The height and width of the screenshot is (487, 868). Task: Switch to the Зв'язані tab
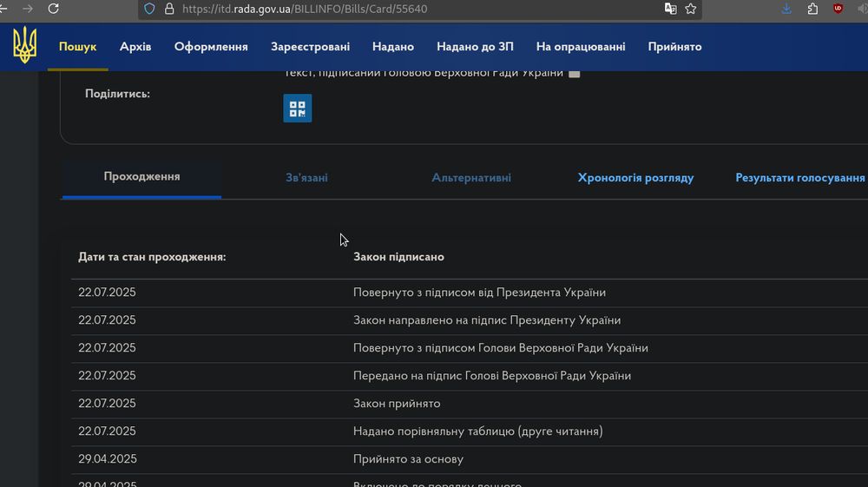306,178
